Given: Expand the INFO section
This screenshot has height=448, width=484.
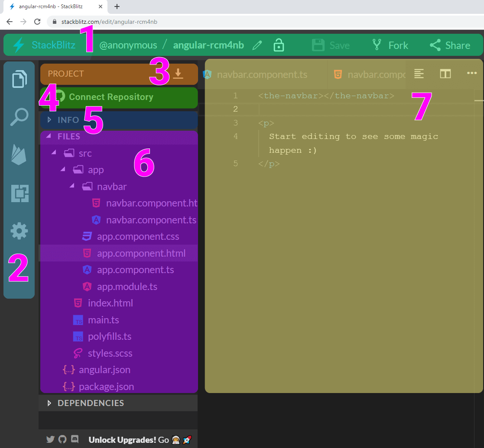Looking at the screenshot, I should [x=119, y=120].
